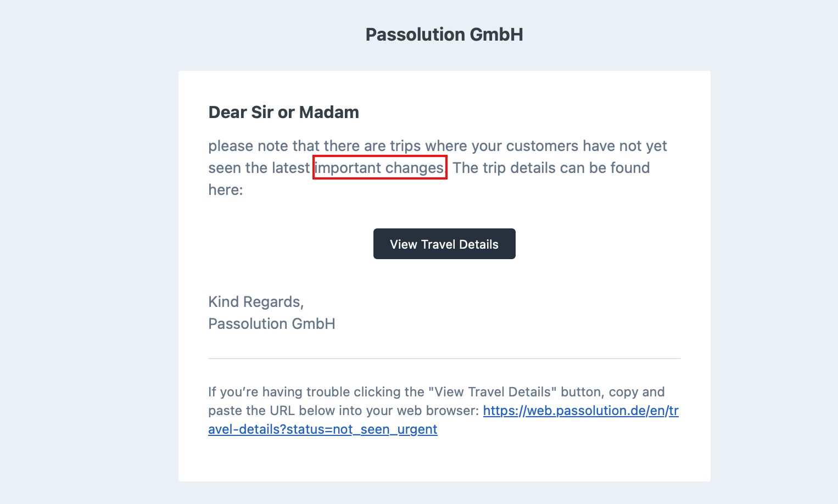838x504 pixels.
Task: Click the 'avel-details?status=not_seen_urgent' link line
Action: [323, 429]
